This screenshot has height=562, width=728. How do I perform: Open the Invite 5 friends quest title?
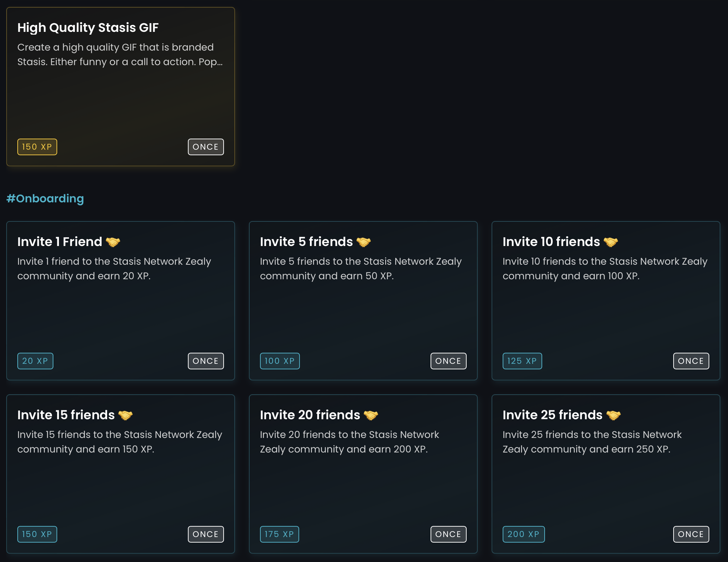click(306, 242)
